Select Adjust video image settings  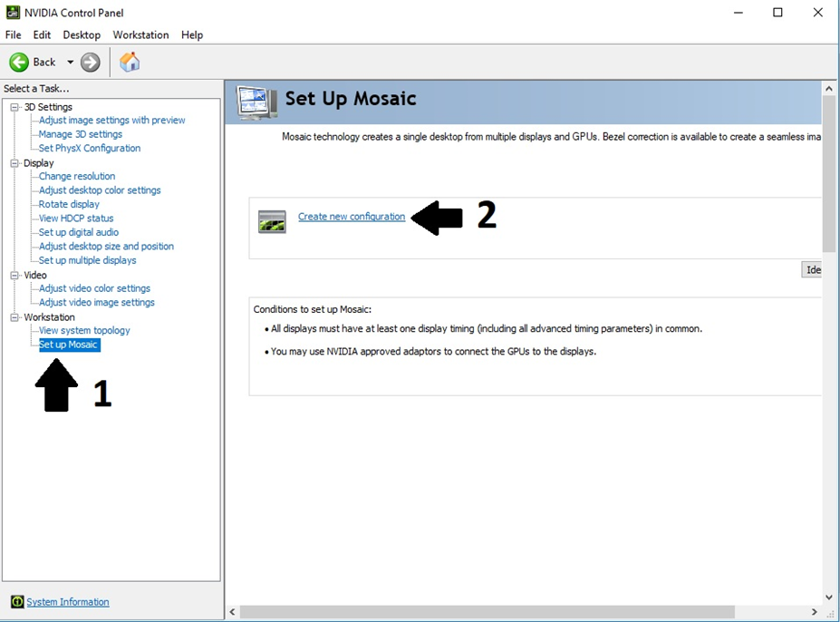pyautogui.click(x=96, y=303)
